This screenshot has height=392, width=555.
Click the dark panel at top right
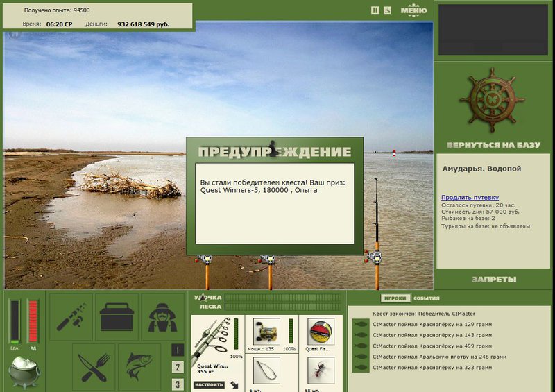click(493, 29)
